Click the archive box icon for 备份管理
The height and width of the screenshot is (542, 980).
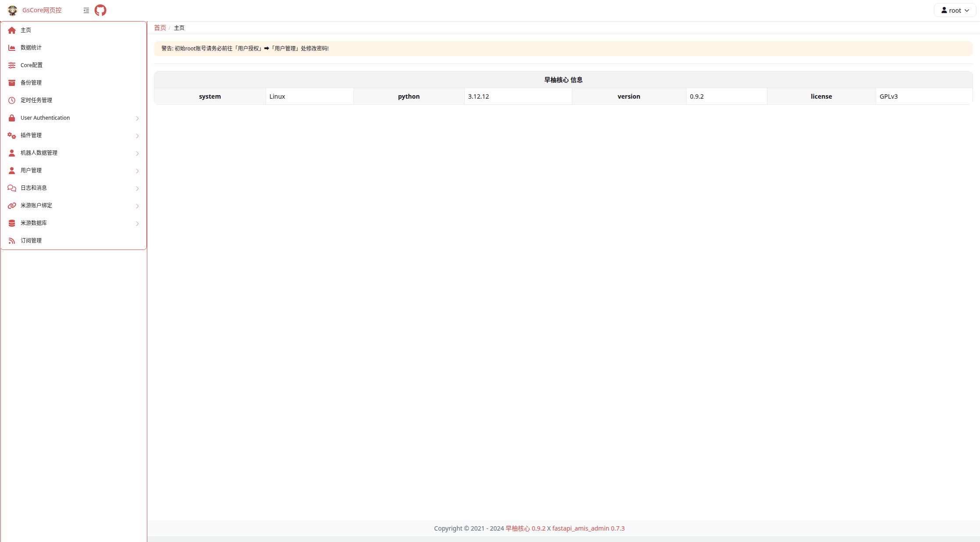coord(12,83)
